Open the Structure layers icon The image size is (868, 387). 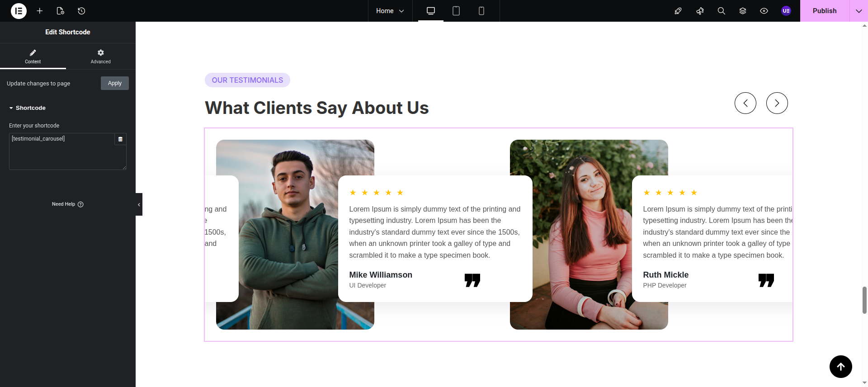(x=742, y=11)
